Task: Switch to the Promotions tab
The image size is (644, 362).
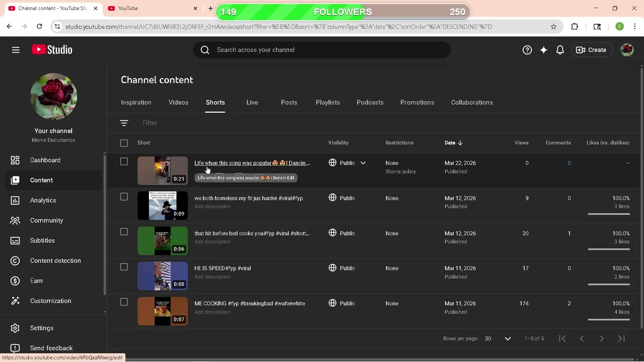Action: click(x=417, y=103)
